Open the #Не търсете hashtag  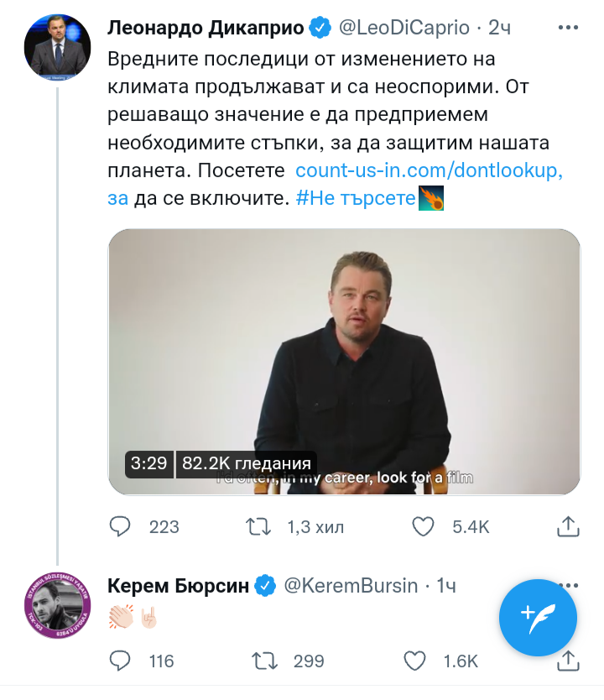click(x=357, y=199)
